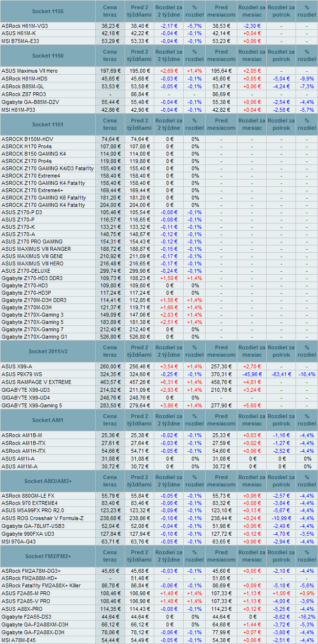This screenshot has width=318, height=644.
Task: Click ASUS X99-A product name
Action: pos(17,366)
